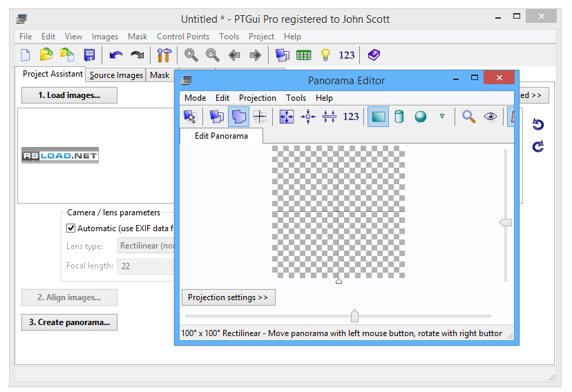Select the Project Assistant tab
This screenshot has width=572, height=392.
click(x=53, y=74)
